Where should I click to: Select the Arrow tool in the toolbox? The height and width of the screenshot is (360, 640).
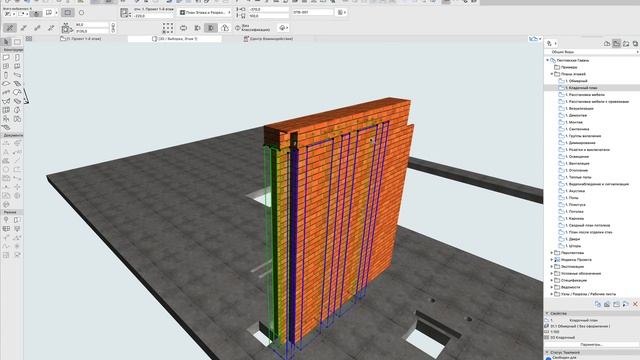pyautogui.click(x=6, y=42)
